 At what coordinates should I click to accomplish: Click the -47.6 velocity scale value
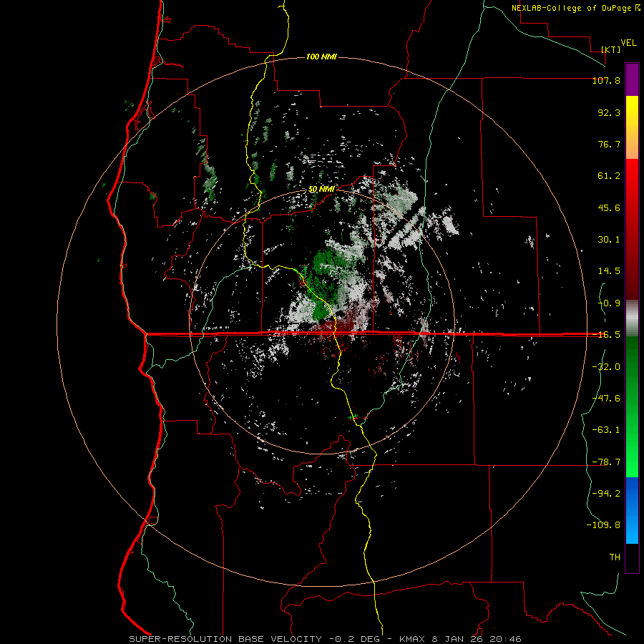click(606, 399)
